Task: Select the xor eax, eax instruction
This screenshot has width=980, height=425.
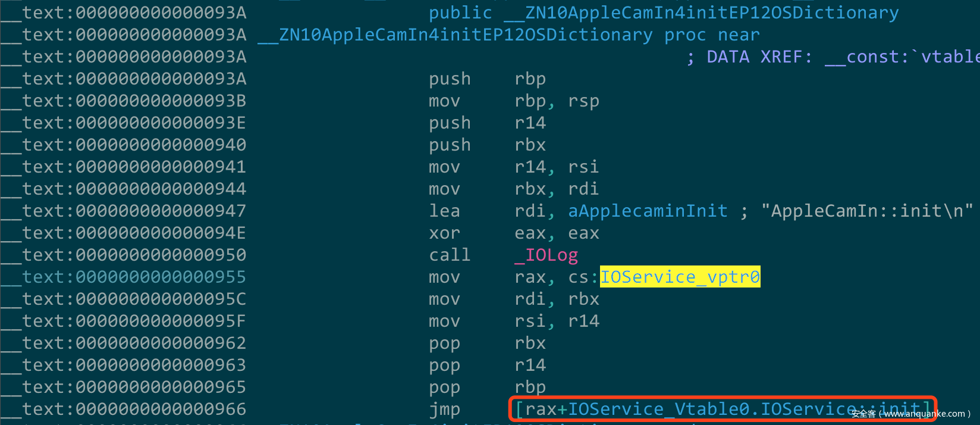Action: pos(514,233)
